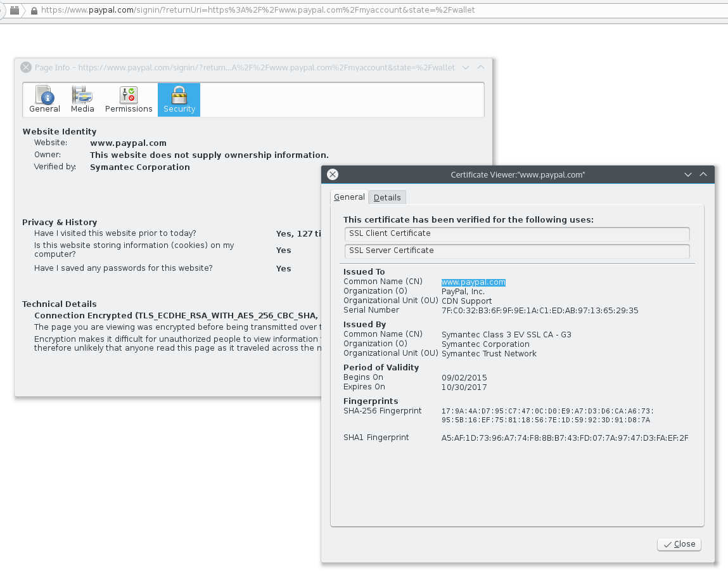Open the General tab in Page Info
The image size is (728, 572).
(44, 100)
